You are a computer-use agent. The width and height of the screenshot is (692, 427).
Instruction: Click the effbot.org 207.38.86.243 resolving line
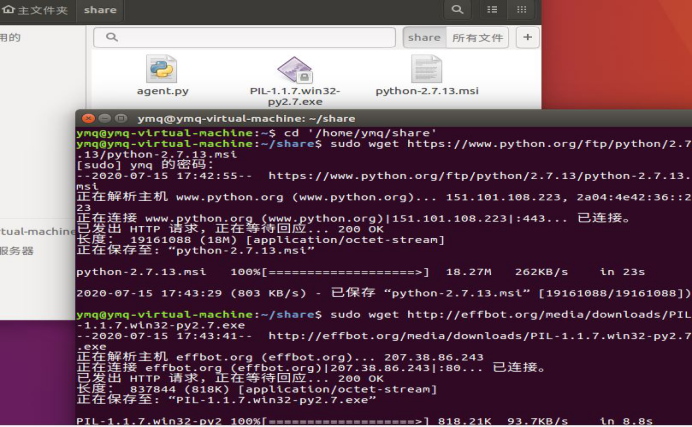pos(280,357)
